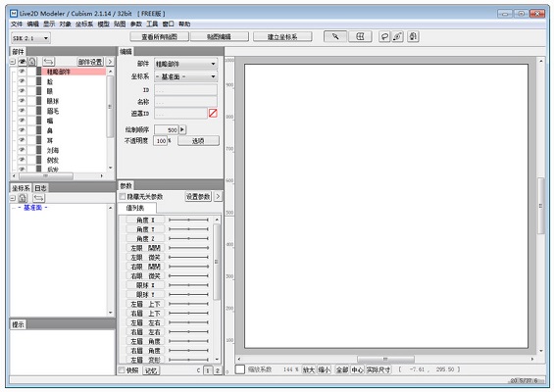Click the 不透明度 opacity input field
The image size is (554, 392).
[161, 141]
